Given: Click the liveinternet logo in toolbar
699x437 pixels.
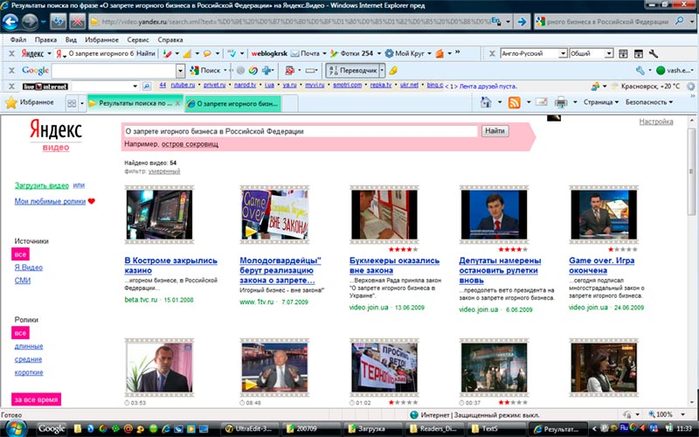Looking at the screenshot, I should click(45, 87).
